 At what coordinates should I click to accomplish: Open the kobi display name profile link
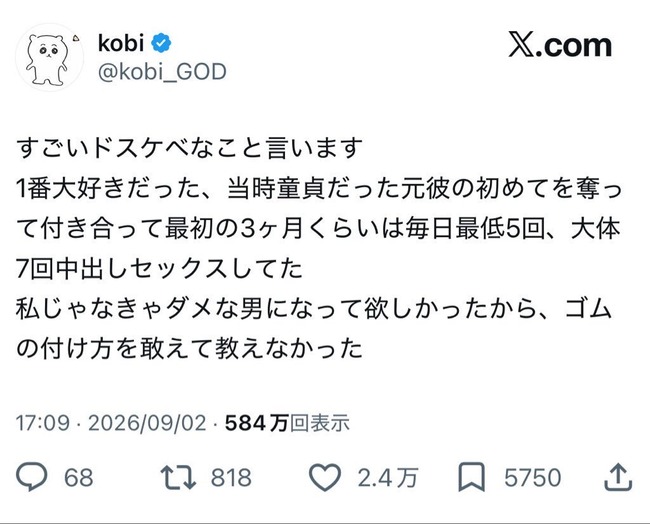121,43
